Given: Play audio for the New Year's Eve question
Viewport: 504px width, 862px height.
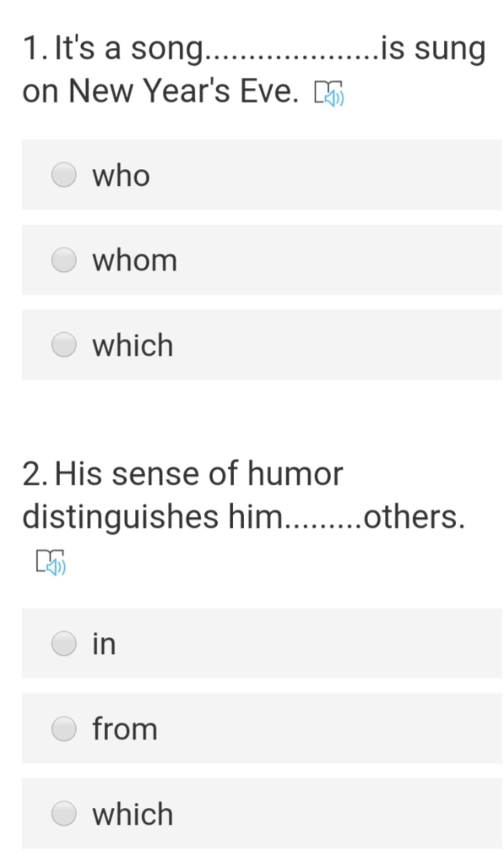Looking at the screenshot, I should (x=329, y=94).
